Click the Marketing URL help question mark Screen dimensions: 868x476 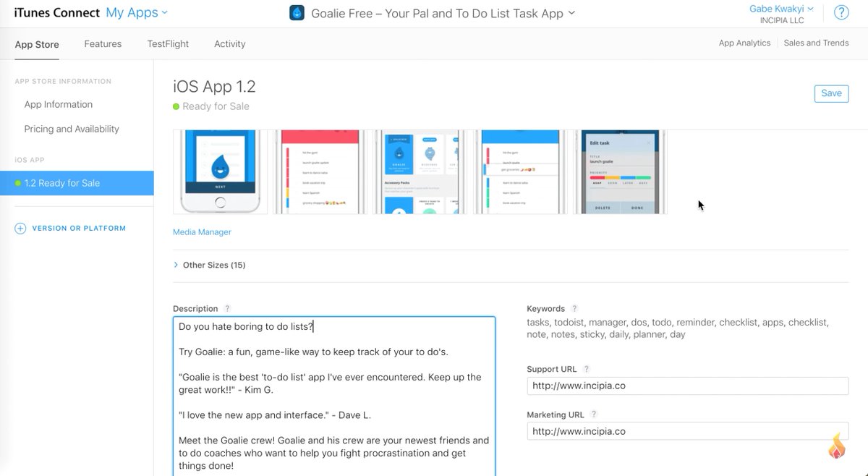[594, 415]
